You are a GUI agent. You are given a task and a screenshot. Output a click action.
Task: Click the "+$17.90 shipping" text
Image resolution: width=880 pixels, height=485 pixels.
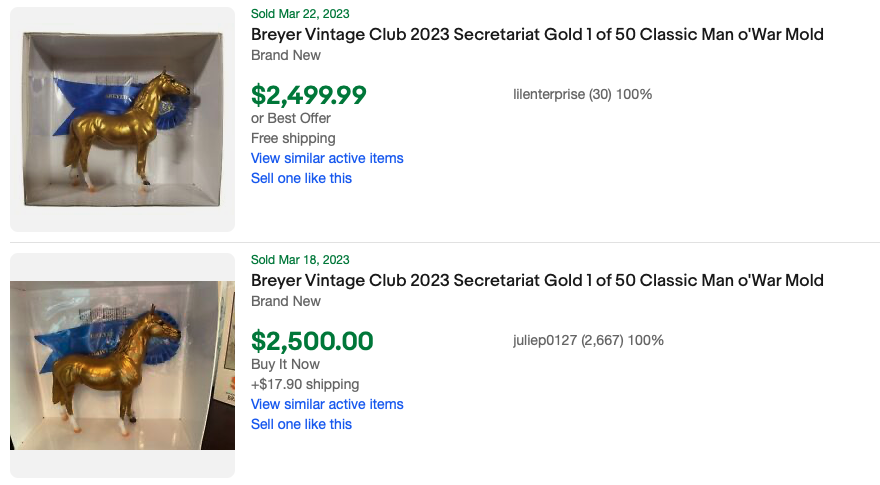pos(305,384)
